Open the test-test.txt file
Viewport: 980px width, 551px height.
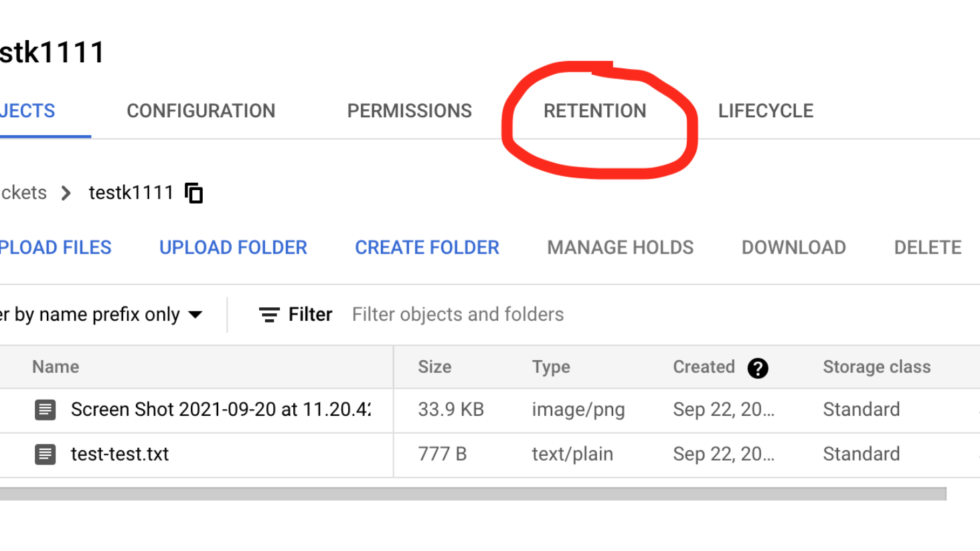tap(119, 454)
